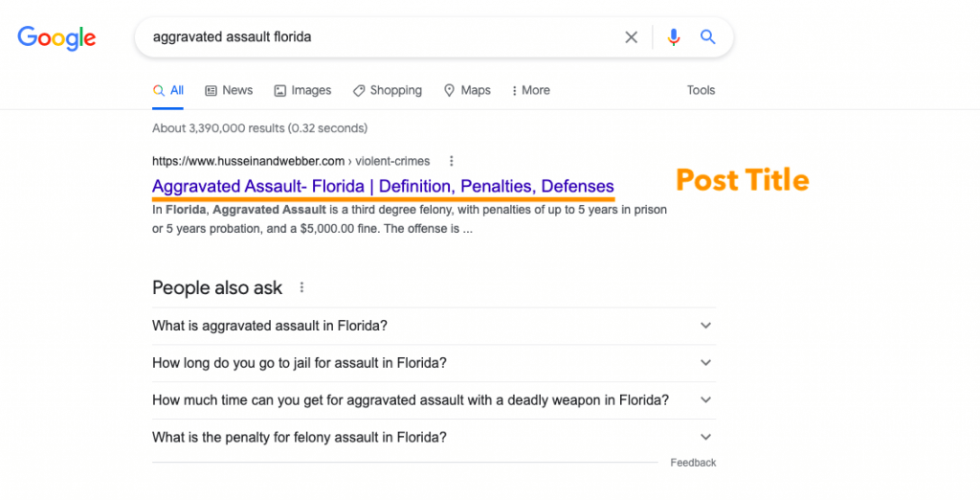Image resolution: width=980 pixels, height=500 pixels.
Task: Open the More options menu
Action: pos(530,90)
